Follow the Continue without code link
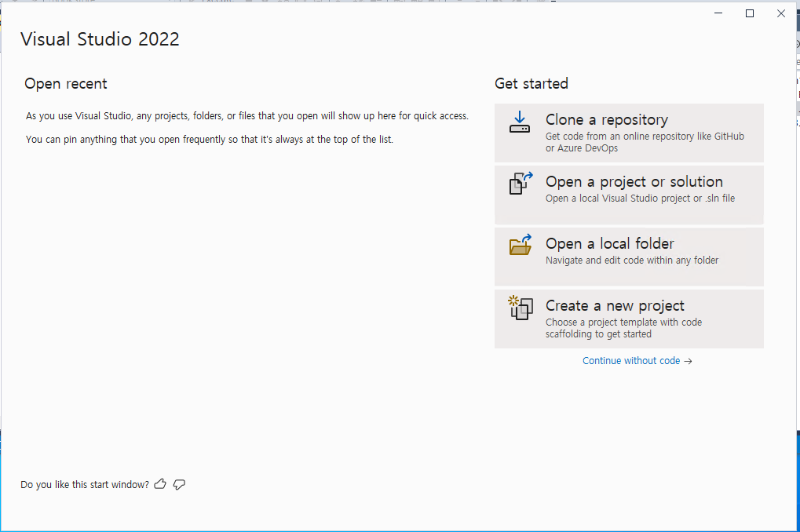The image size is (800, 532). (637, 361)
